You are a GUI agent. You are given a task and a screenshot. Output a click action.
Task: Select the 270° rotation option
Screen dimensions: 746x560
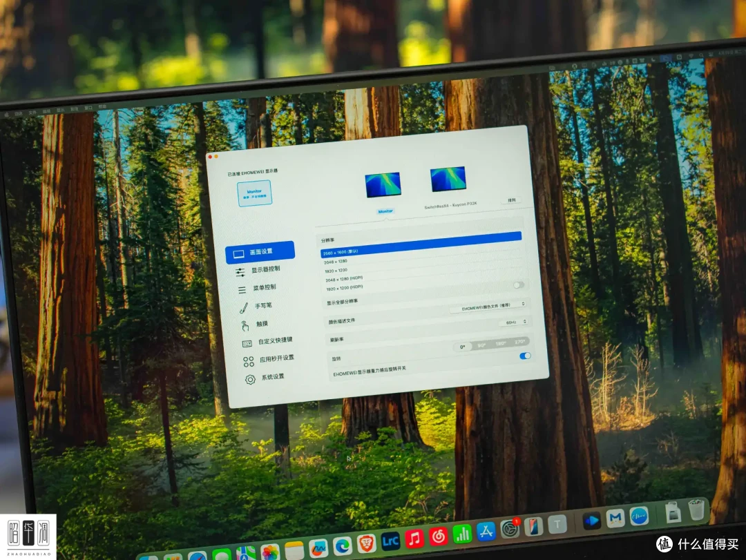(x=519, y=341)
